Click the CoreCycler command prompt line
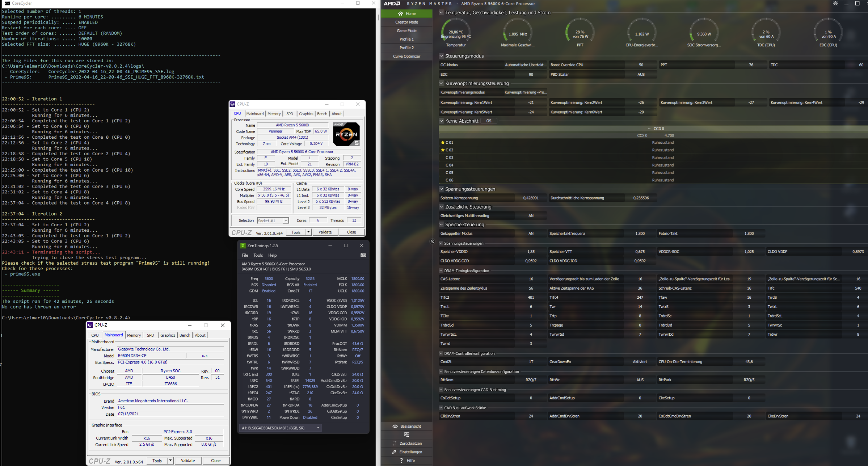 [x=66, y=318]
